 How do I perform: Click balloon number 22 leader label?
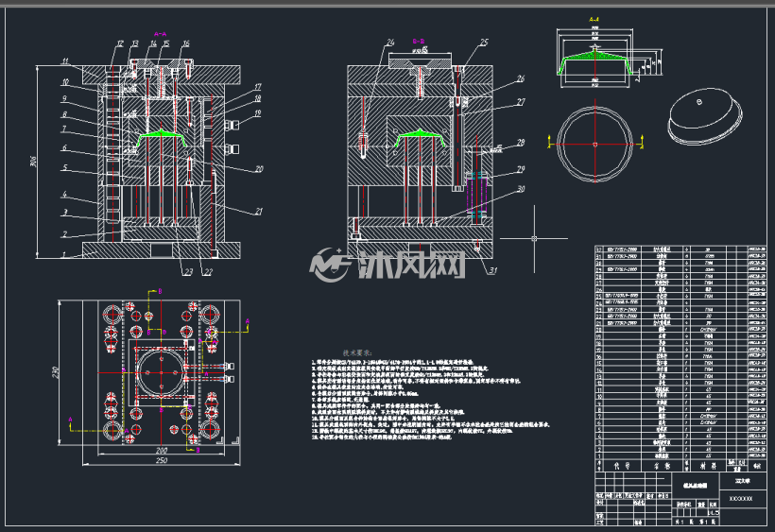208,272
